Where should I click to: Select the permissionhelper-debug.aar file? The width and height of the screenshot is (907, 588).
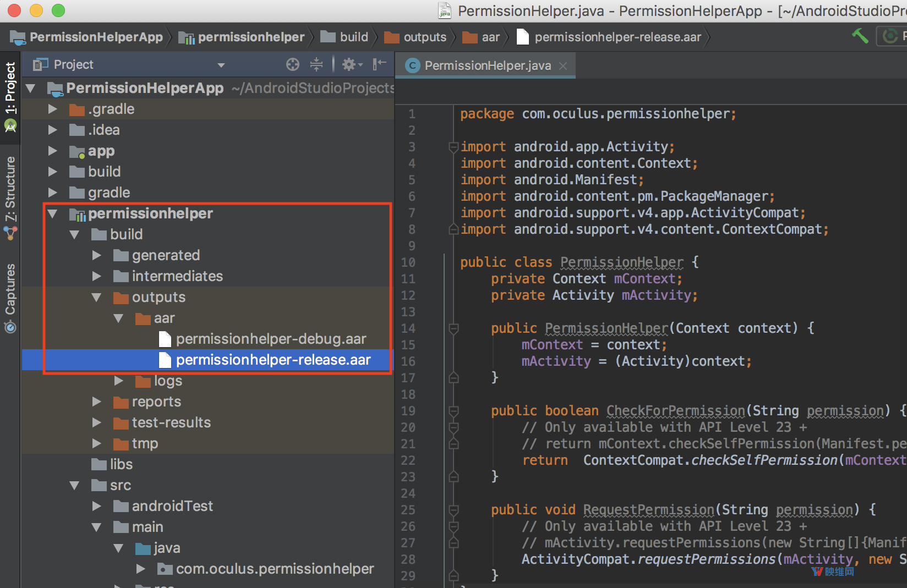click(271, 339)
